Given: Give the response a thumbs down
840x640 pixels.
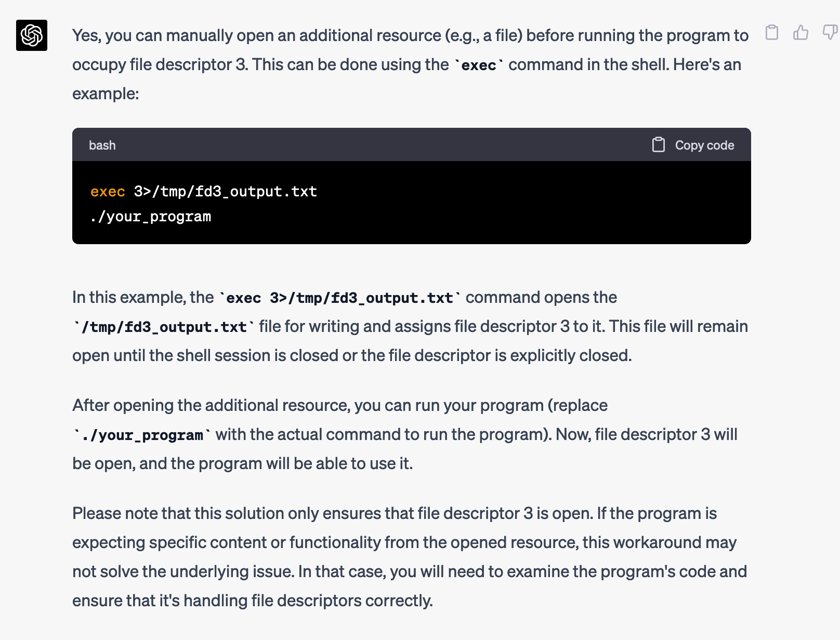Looking at the screenshot, I should click(830, 33).
